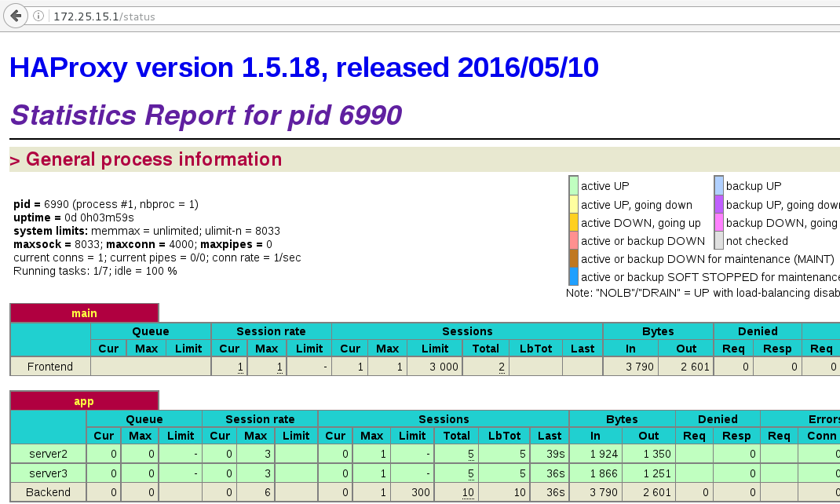
Task: Pick the SOFT STOPPED blue legend swatch
Action: (573, 276)
